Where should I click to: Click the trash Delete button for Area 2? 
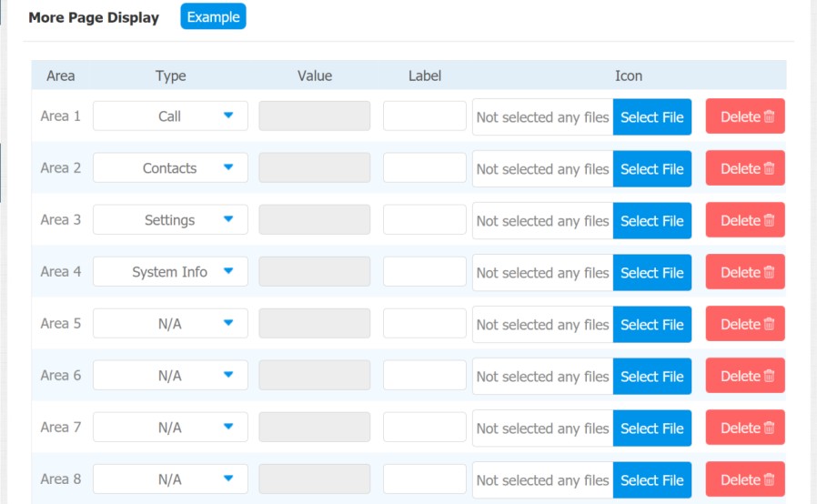(x=745, y=167)
